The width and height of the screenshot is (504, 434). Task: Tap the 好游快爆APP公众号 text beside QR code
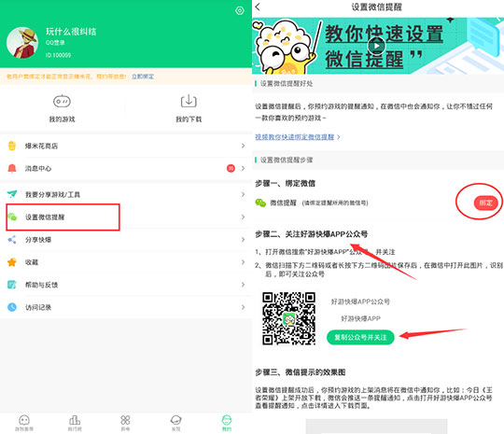click(x=360, y=301)
